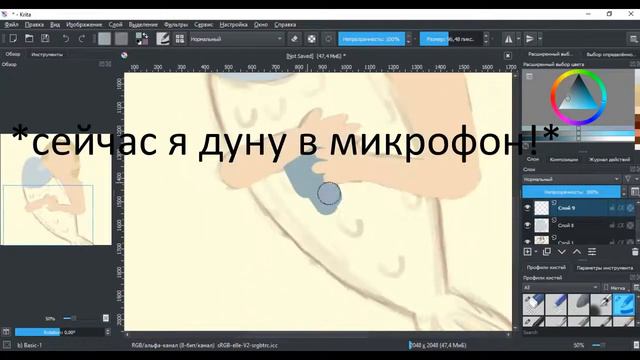
Task: Open the Справка menu
Action: tap(285, 24)
